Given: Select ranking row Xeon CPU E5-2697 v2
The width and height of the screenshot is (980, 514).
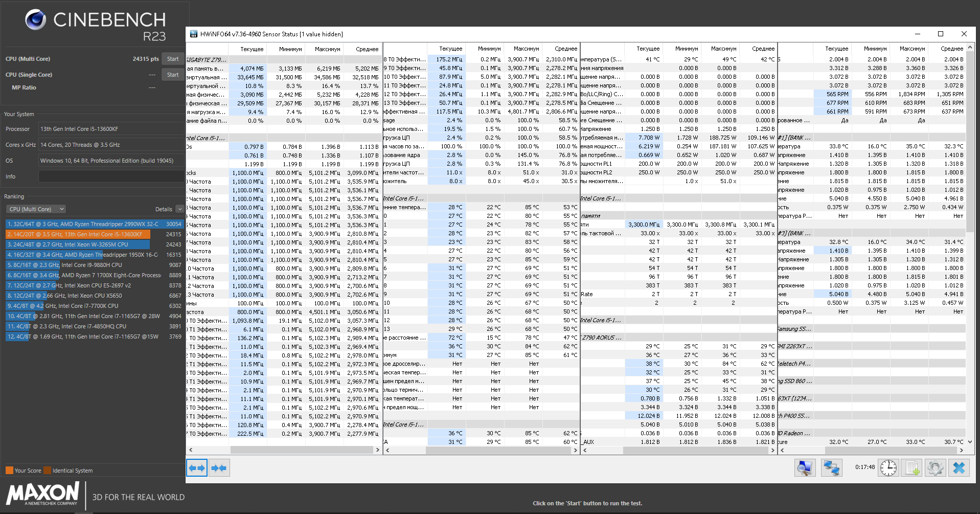Looking at the screenshot, I should [x=94, y=285].
